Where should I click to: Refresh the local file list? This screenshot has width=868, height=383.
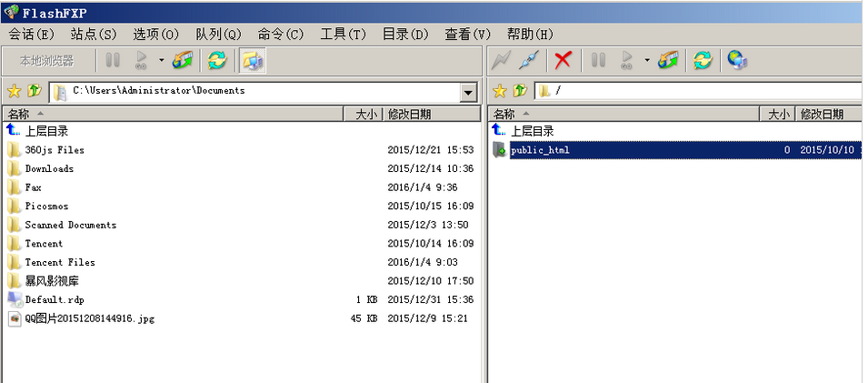[x=217, y=60]
